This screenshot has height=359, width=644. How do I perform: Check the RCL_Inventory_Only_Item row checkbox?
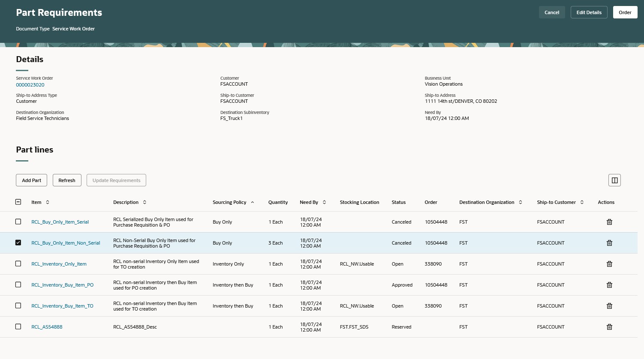[x=18, y=263]
